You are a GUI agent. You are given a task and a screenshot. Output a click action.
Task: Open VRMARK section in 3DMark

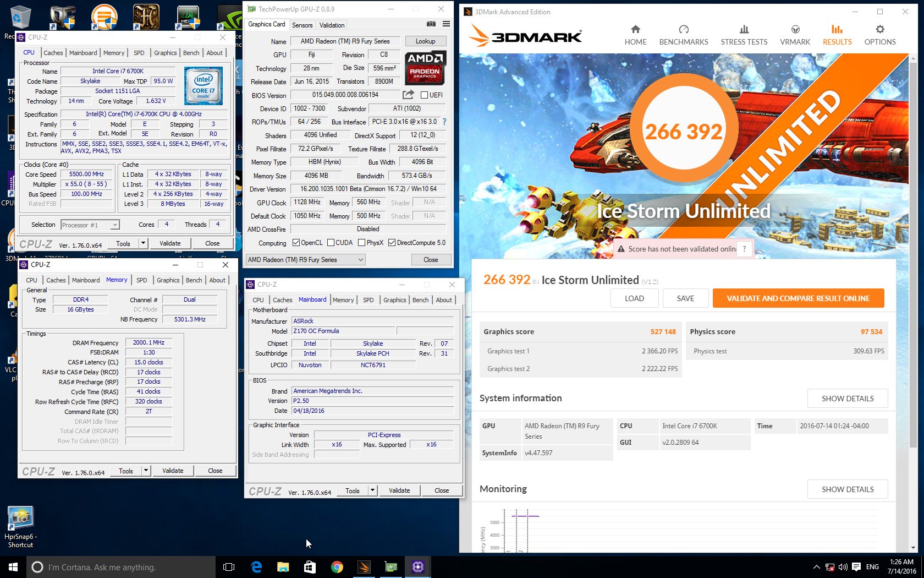tap(795, 35)
